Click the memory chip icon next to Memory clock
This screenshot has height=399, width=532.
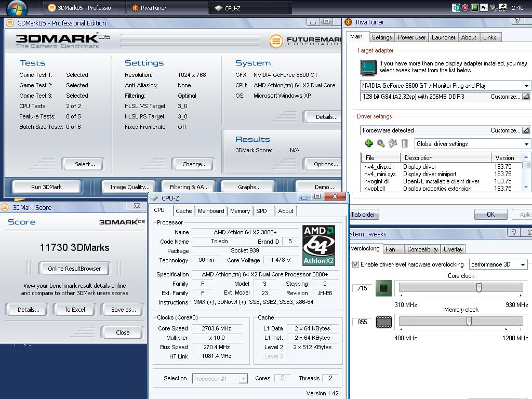(x=384, y=322)
